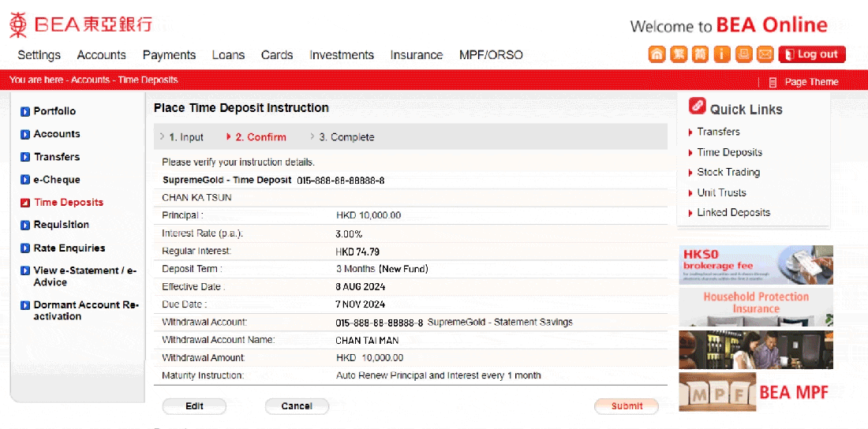Open Portfolio in the sidebar
Viewport: 868px width, 429px height.
(x=48, y=111)
